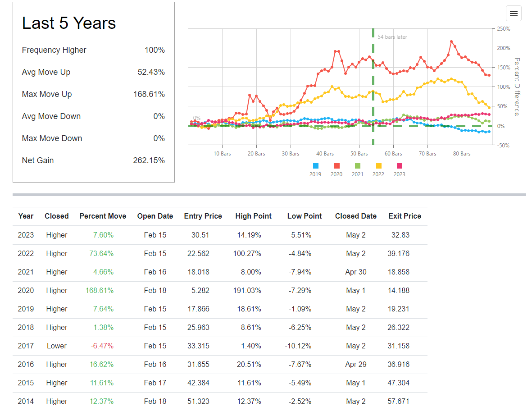
Task: Sort table by Exit Price header
Action: (405, 216)
